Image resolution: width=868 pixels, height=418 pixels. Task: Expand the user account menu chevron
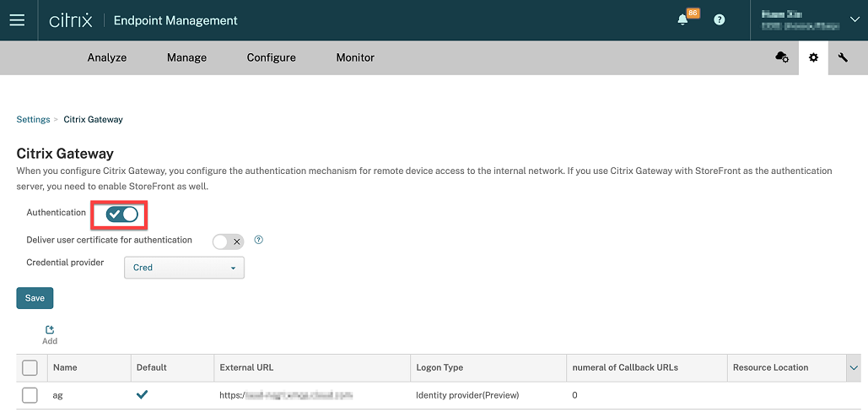pyautogui.click(x=855, y=20)
